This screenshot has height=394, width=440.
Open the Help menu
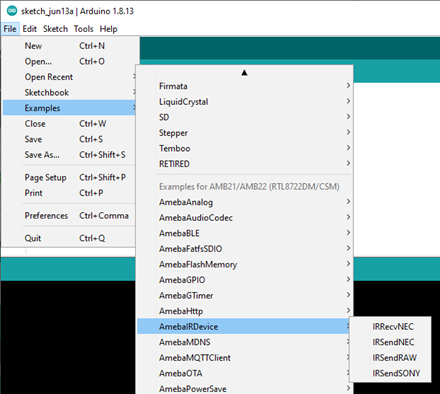coord(108,29)
